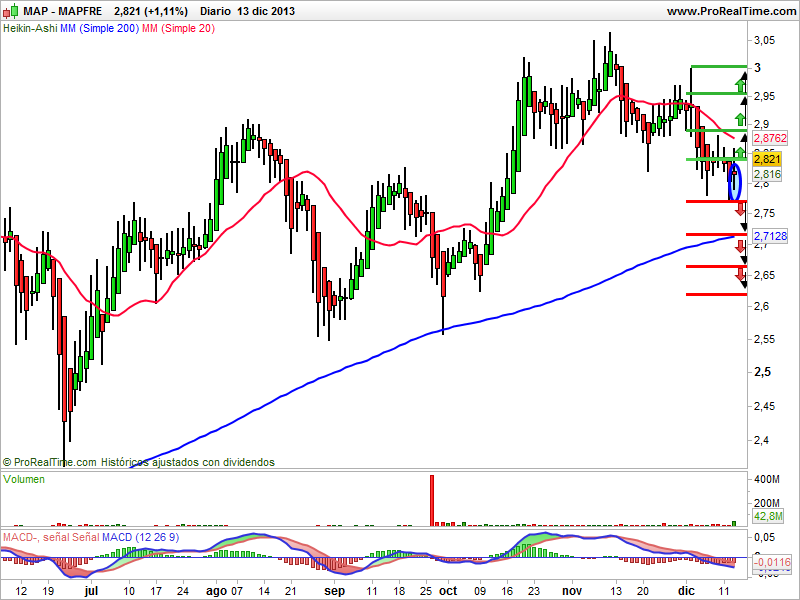The image size is (800, 600).
Task: Open the Diario timeframe label
Action: [216, 11]
